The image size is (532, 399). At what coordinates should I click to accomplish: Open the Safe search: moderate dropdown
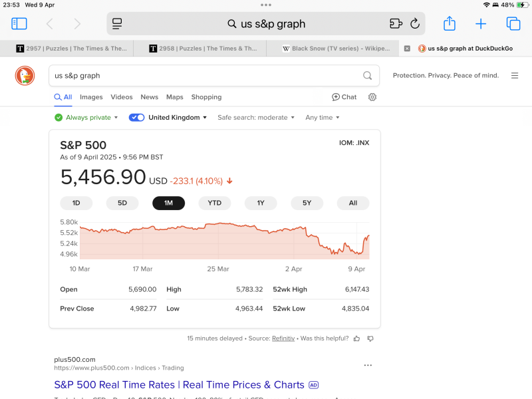(x=256, y=118)
